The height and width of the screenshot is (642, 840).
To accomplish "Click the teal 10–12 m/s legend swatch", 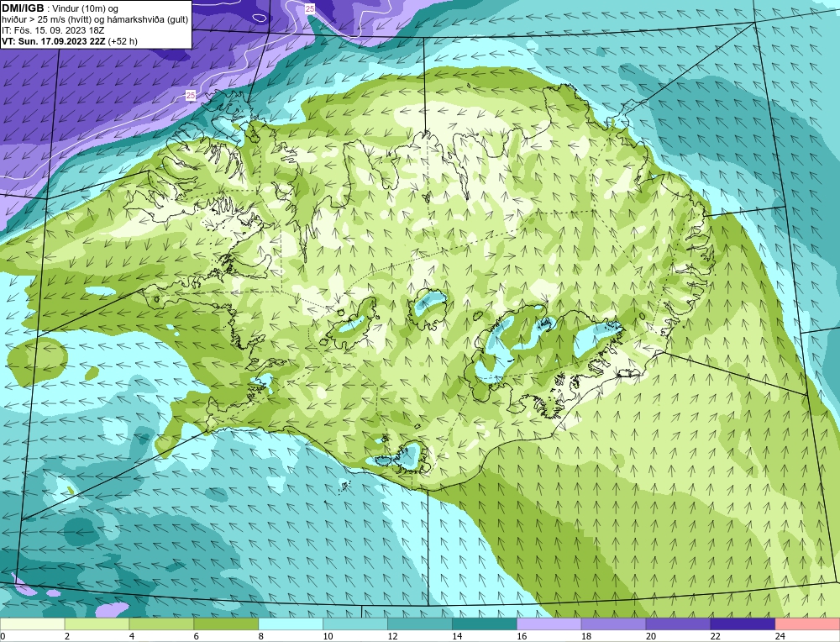I will point(355,624).
